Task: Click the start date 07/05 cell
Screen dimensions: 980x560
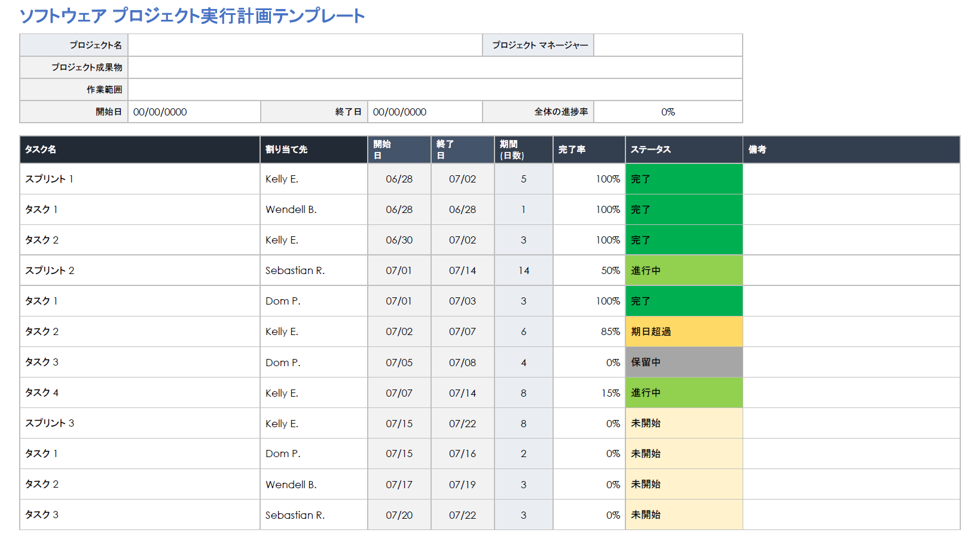Action: coord(399,362)
